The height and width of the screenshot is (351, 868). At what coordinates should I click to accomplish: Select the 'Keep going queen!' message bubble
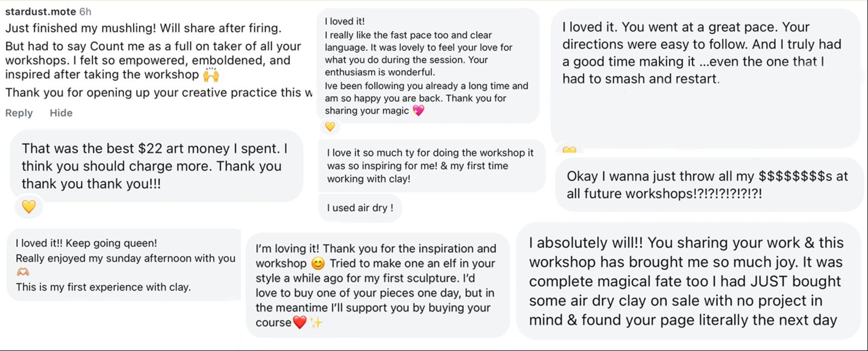[124, 265]
